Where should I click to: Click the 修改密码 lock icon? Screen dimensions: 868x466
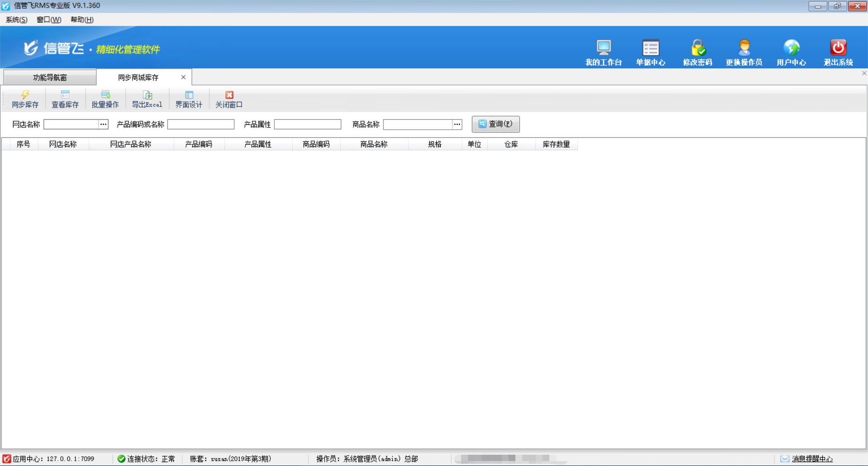click(698, 48)
